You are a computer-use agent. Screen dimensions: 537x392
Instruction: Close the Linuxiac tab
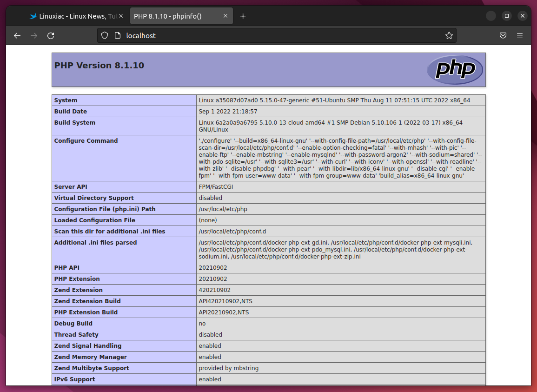point(121,16)
